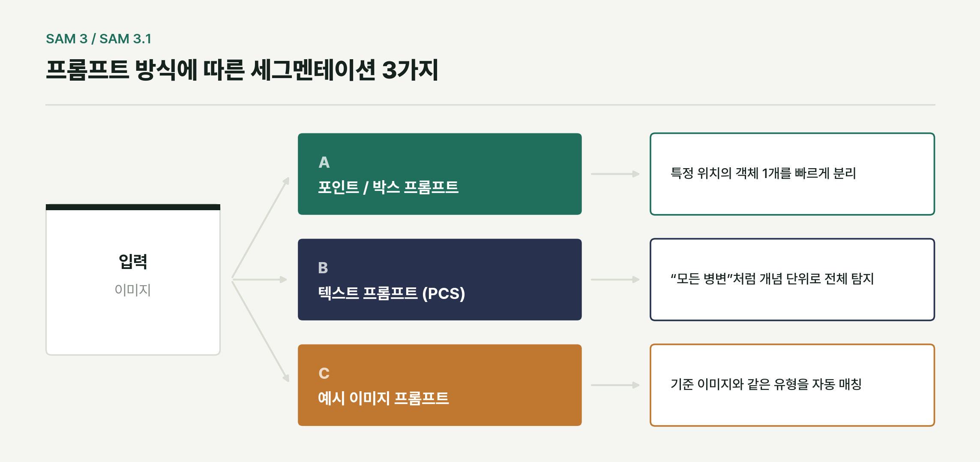Click the arrow between card B and its result
Image resolution: width=980 pixels, height=462 pixels.
[615, 279]
